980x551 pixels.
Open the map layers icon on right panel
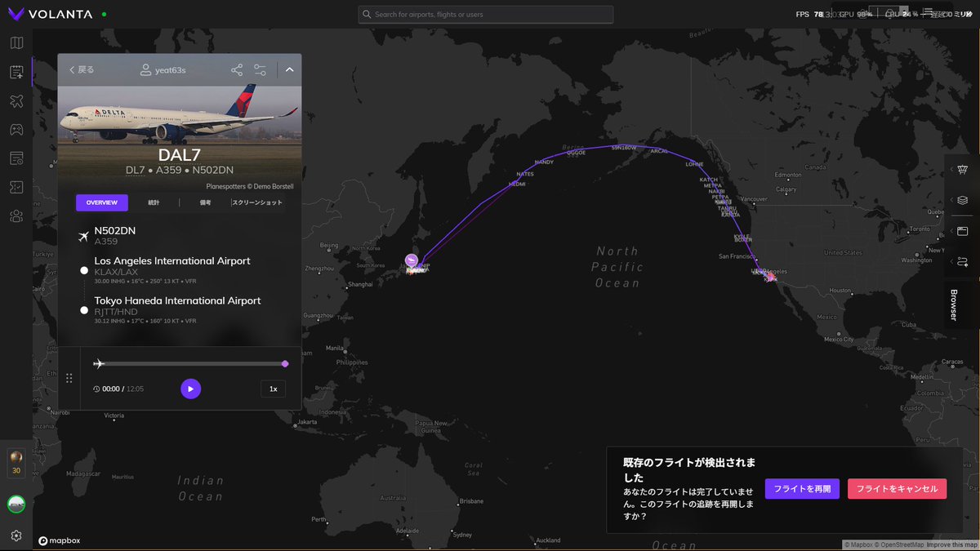pos(963,200)
